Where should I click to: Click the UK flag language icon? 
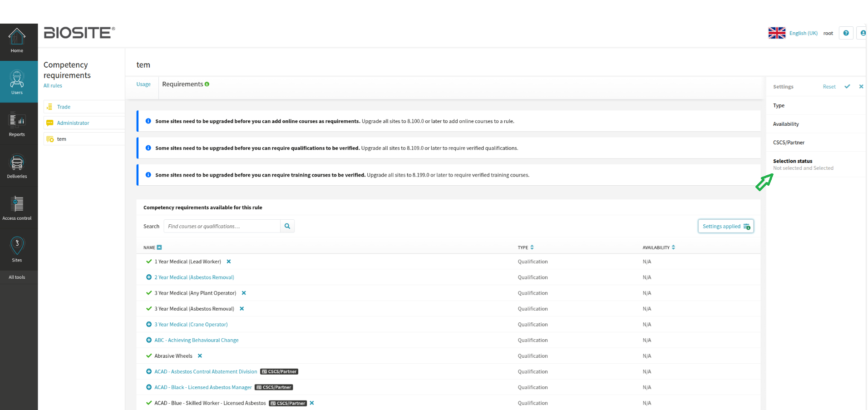click(777, 33)
